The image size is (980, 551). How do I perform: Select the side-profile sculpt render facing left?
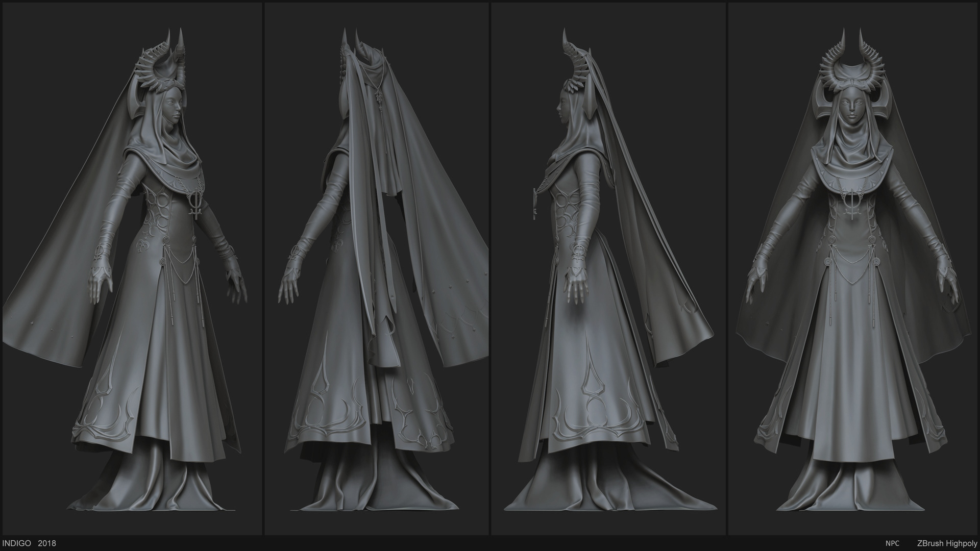[x=608, y=268]
